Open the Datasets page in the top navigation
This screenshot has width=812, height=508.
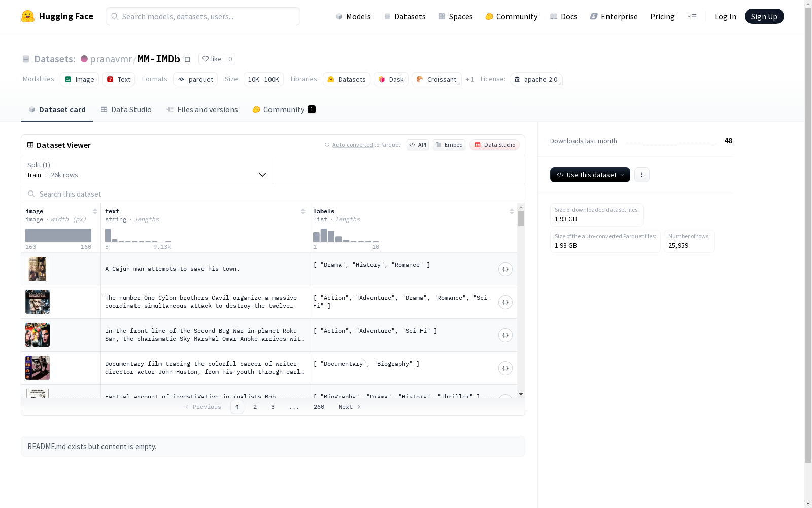point(404,16)
